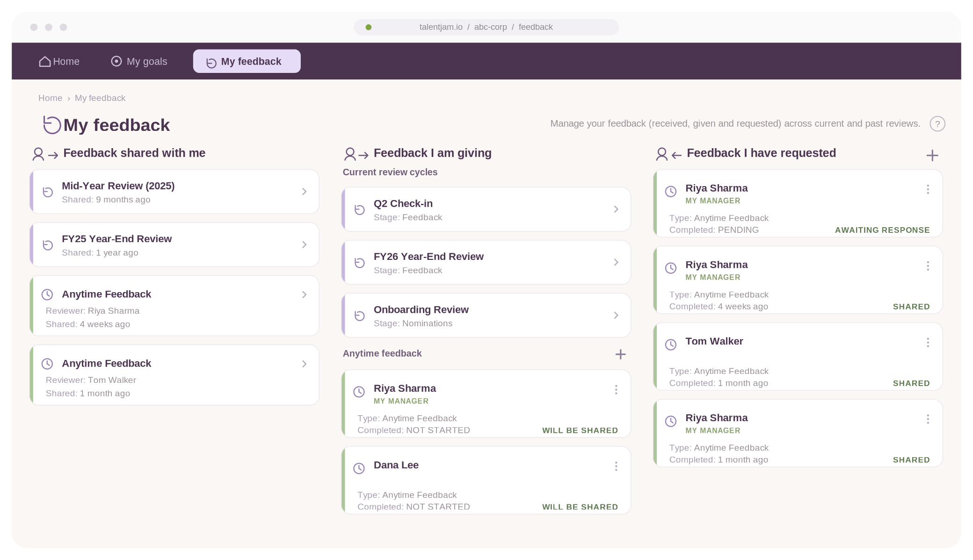Click the My feedback page title icon
Image resolution: width=973 pixels, height=560 pixels.
(x=52, y=125)
